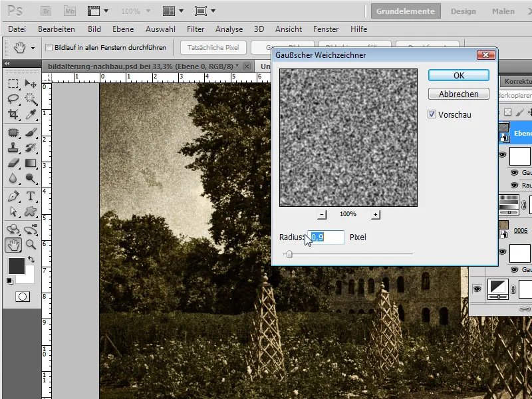Hide the Gradient Map adjustment layer

click(477, 289)
